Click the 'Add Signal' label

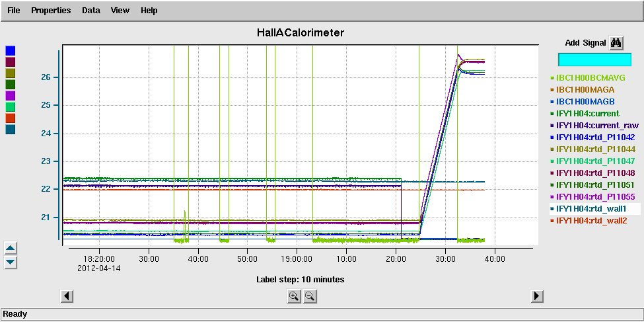pos(585,43)
